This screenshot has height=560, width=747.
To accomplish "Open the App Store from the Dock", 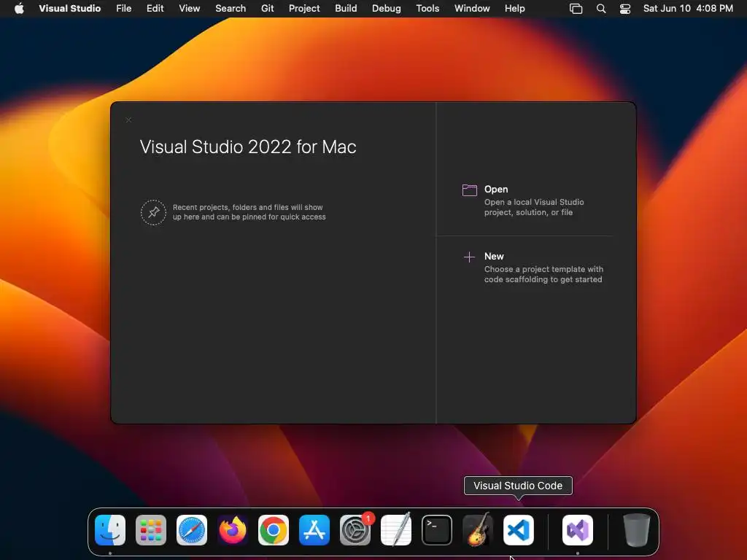I will coord(314,530).
